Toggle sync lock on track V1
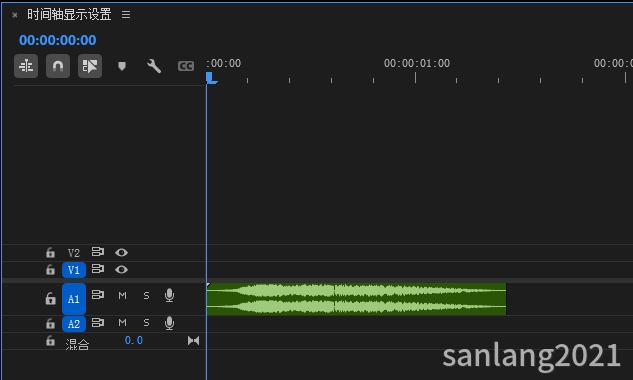633x380 pixels. (x=98, y=269)
